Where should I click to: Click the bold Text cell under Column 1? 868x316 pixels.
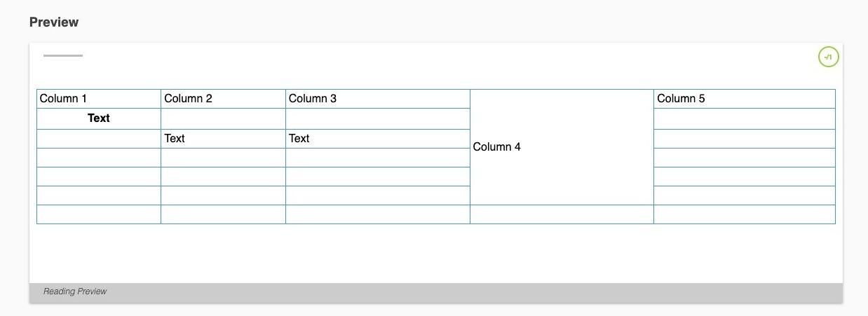[x=99, y=118]
